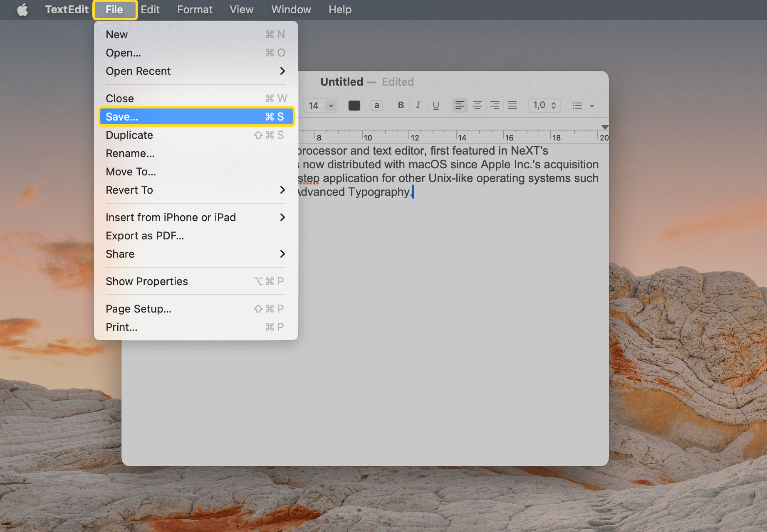Open the Format menu
Image resolution: width=767 pixels, height=532 pixels.
tap(195, 10)
